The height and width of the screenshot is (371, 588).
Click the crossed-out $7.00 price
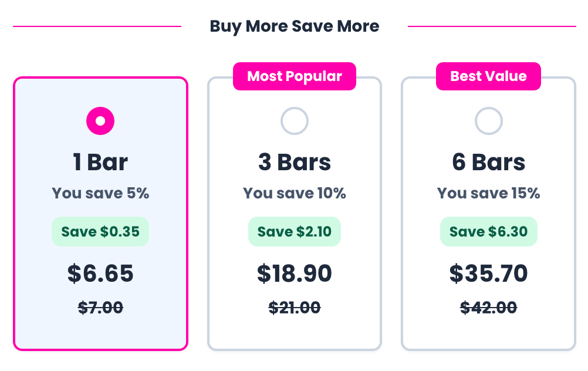(100, 308)
